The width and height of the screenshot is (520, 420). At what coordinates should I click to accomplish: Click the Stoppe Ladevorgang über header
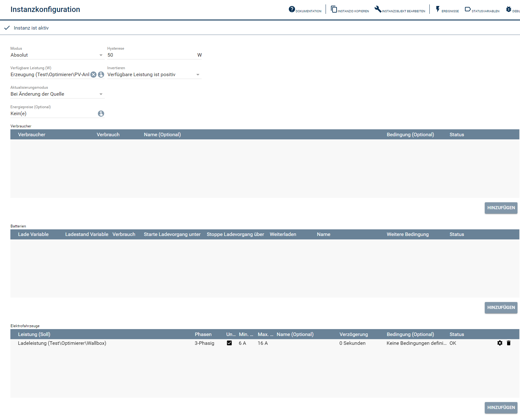click(x=235, y=234)
